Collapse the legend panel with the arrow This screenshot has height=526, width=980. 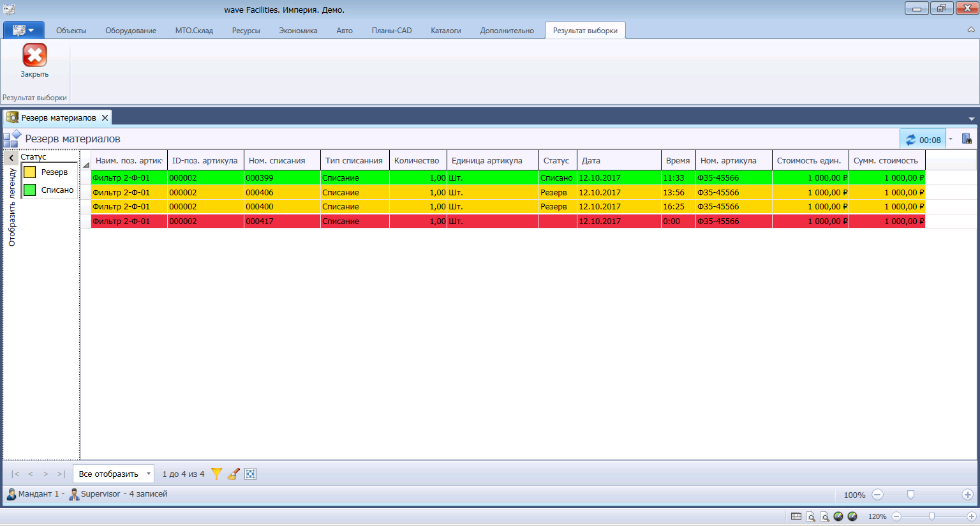[11, 158]
